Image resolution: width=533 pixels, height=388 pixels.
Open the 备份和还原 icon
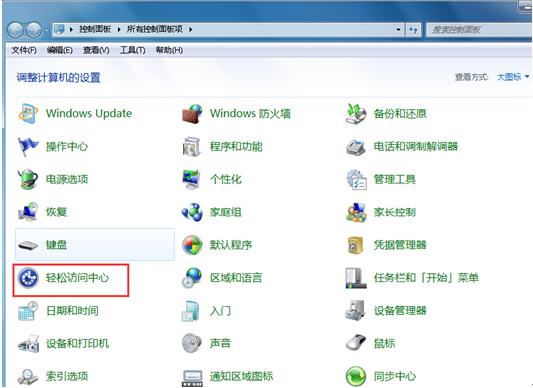coord(356,114)
